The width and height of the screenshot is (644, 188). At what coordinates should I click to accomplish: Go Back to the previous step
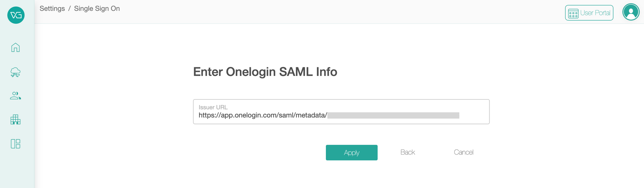(408, 152)
